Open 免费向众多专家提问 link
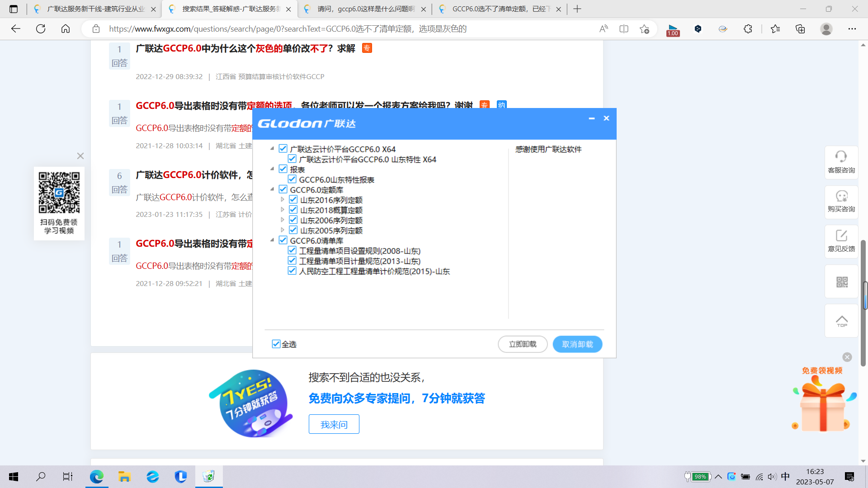 pyautogui.click(x=396, y=398)
